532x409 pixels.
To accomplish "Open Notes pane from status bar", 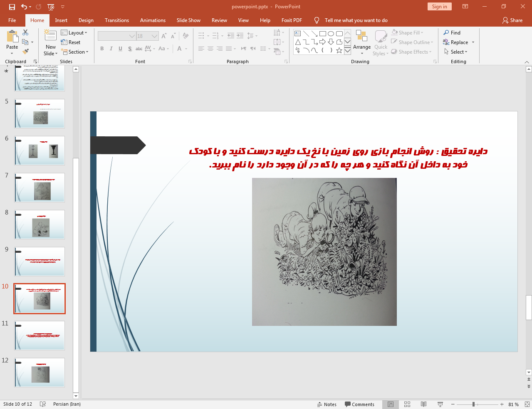I will (x=327, y=404).
